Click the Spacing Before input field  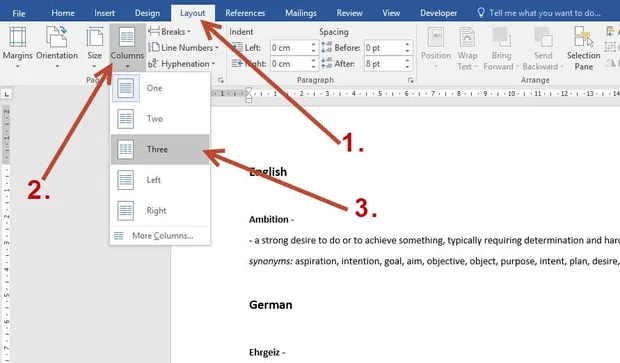(384, 48)
